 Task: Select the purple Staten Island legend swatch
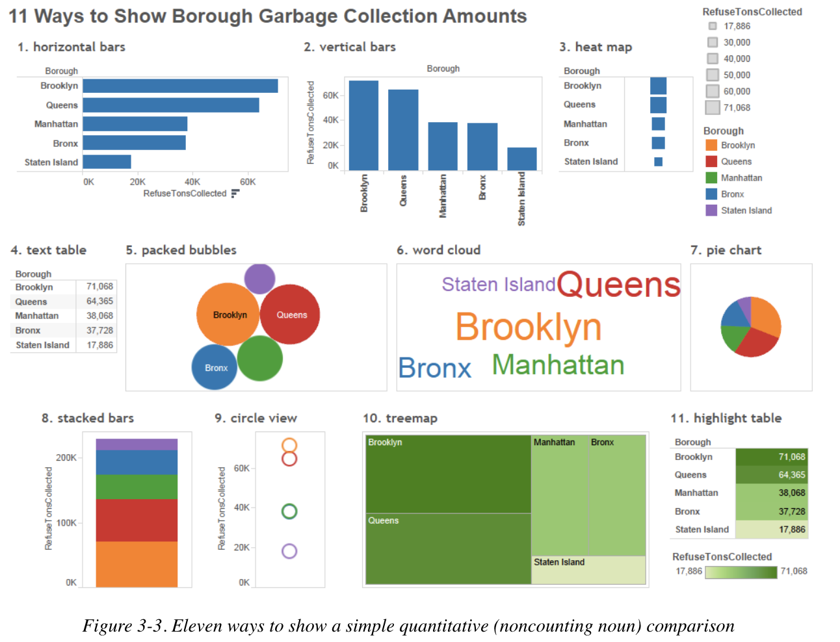click(x=710, y=210)
